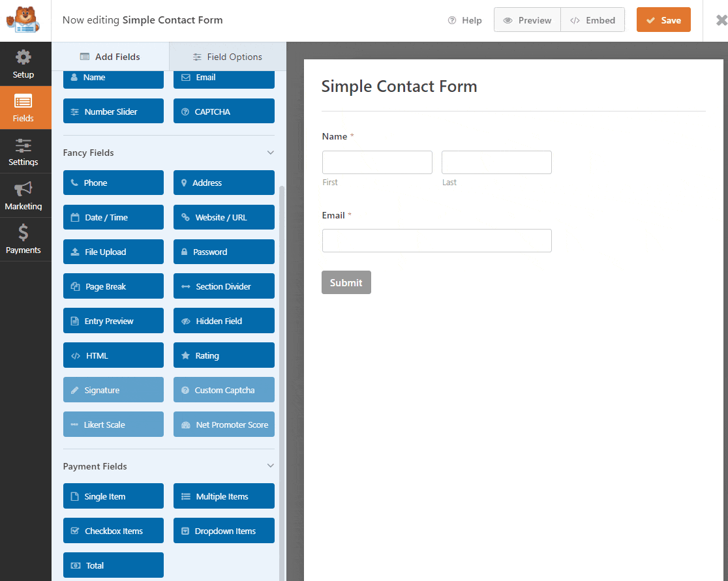Switch to the Add Fields tab

[x=110, y=57]
